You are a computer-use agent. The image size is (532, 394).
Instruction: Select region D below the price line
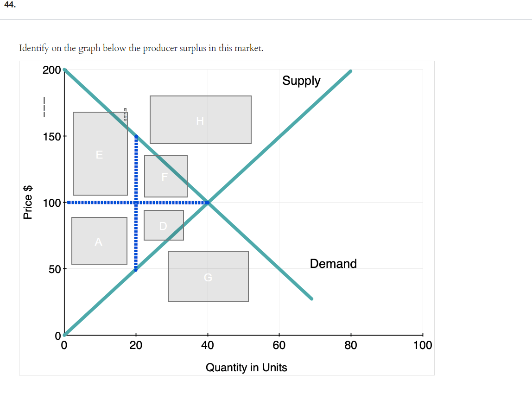tap(164, 225)
